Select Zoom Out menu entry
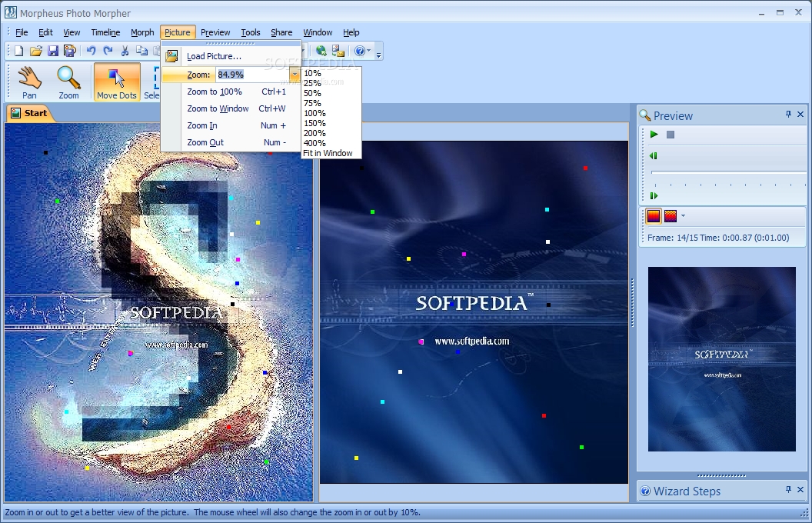The width and height of the screenshot is (812, 523). coord(231,142)
